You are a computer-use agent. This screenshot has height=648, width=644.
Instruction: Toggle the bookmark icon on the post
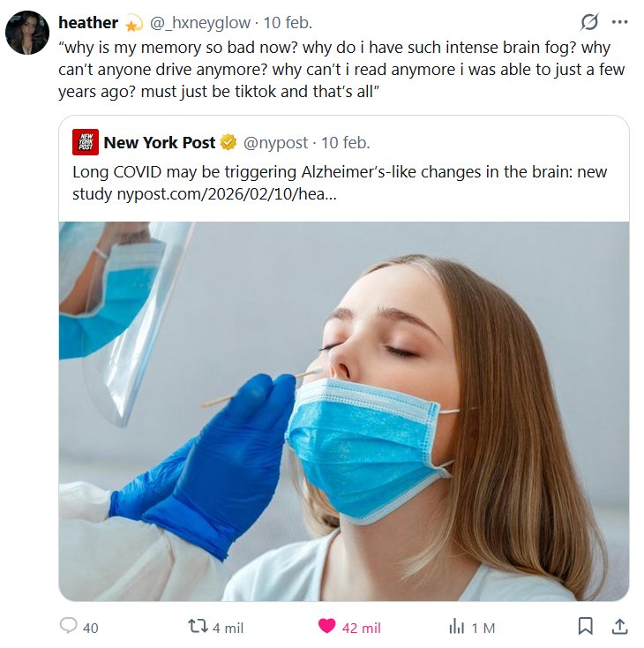585,627
